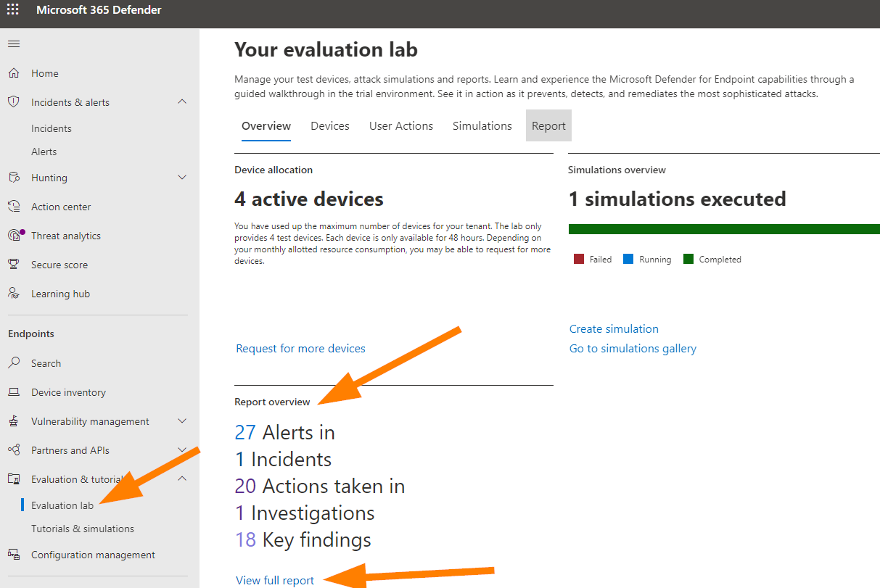Go to Home in the sidebar
The height and width of the screenshot is (588, 880).
45,73
